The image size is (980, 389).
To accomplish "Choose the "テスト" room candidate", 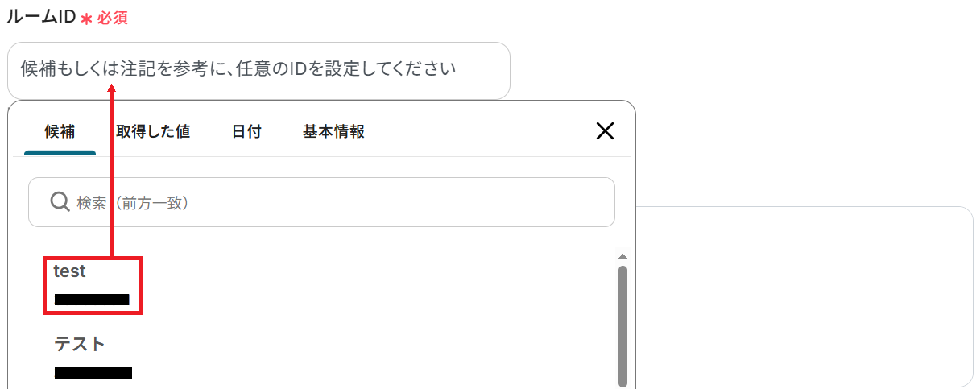I will click(x=80, y=344).
